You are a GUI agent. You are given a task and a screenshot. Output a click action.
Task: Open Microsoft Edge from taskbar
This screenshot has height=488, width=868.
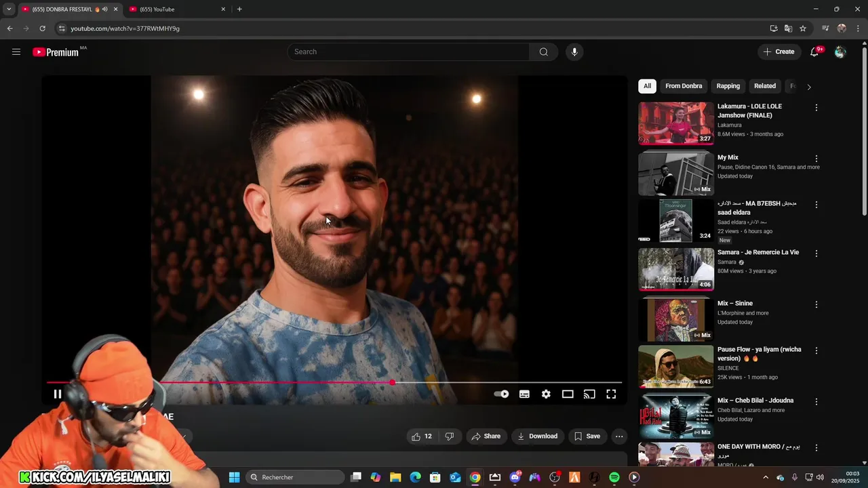[416, 478]
